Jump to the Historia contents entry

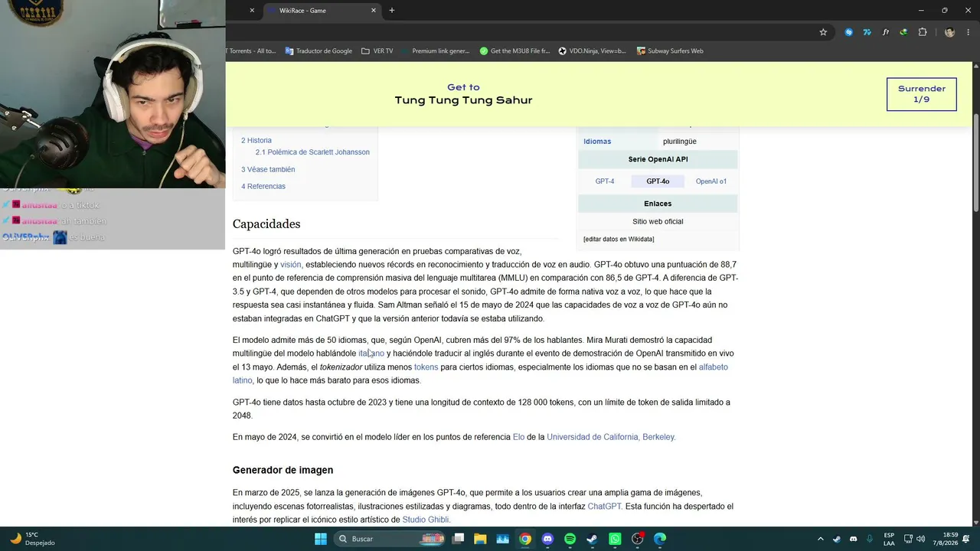pyautogui.click(x=256, y=141)
